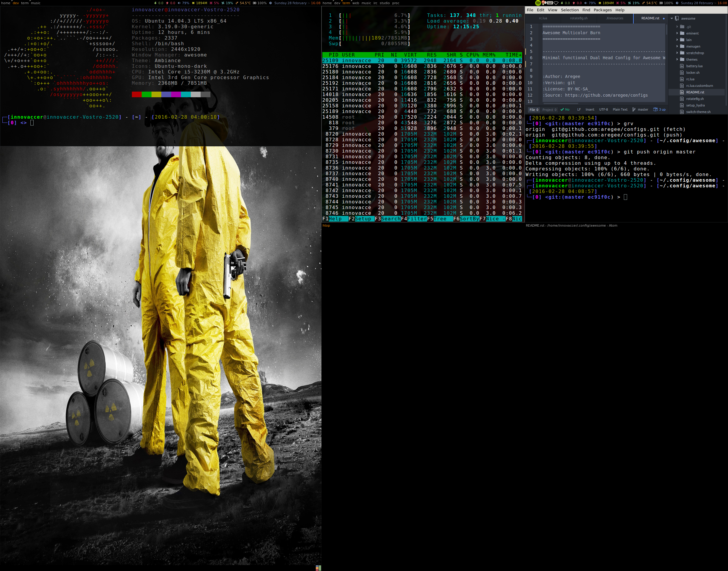Click F6 SortBy in htop

466,219
